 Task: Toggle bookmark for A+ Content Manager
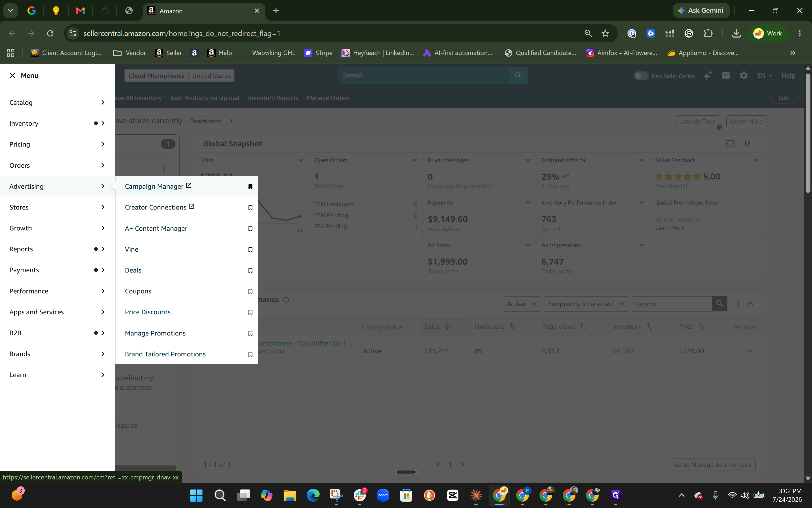pos(250,228)
